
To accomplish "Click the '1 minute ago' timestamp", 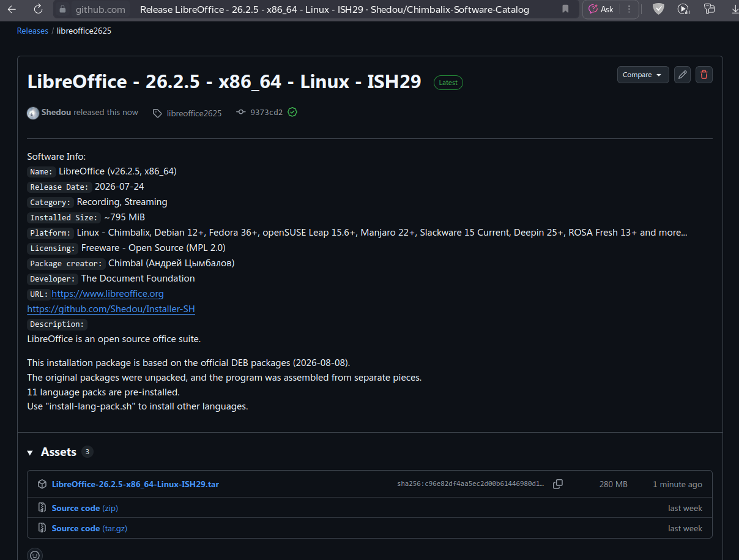I will (677, 484).
